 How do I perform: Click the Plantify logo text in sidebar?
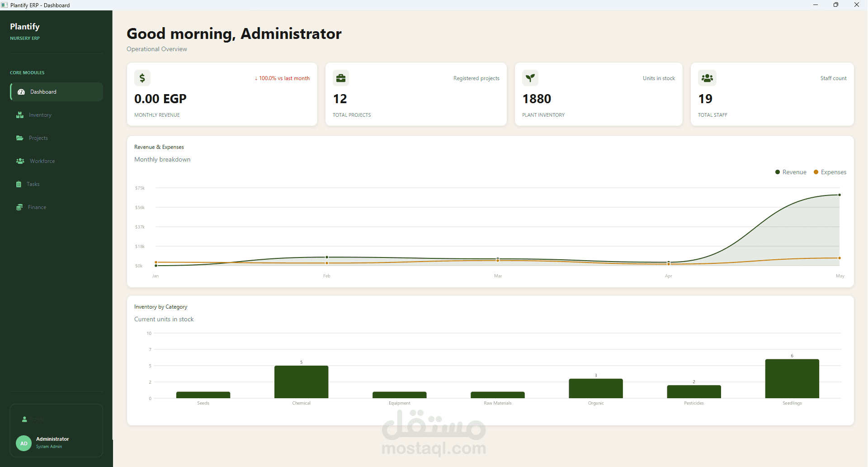pyautogui.click(x=25, y=27)
